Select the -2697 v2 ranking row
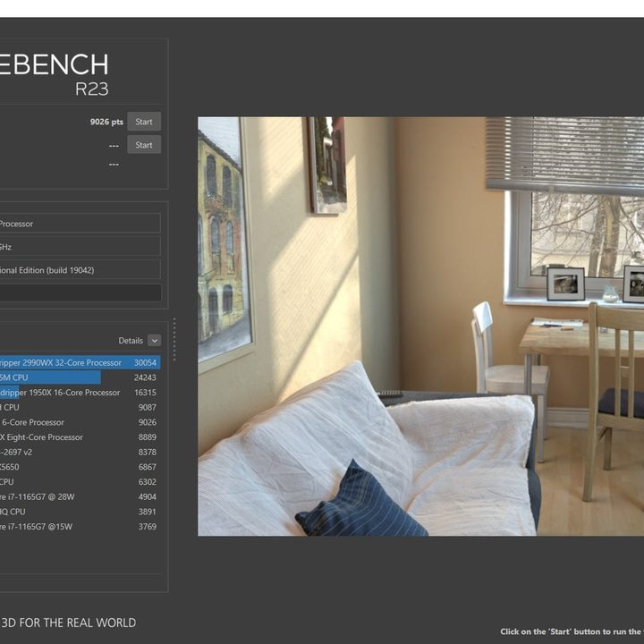Screen dimensions: 644x644 80,452
